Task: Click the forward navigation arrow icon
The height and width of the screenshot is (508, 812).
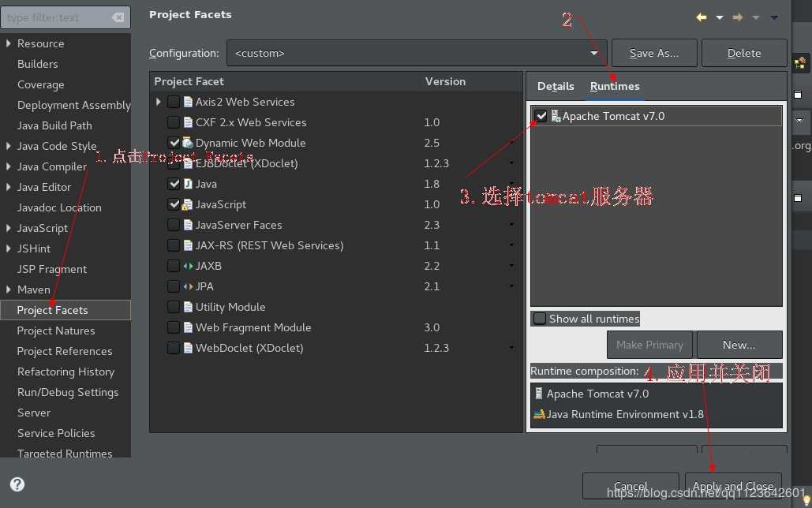Action: 737,17
